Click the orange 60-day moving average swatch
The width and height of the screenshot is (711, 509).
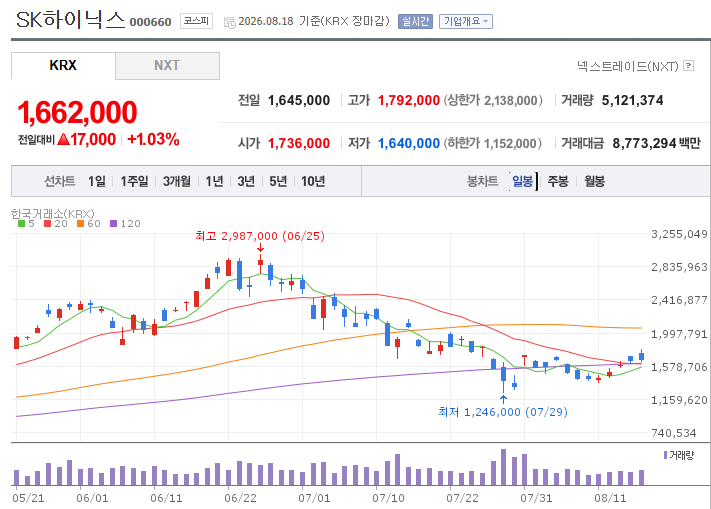[x=81, y=223]
